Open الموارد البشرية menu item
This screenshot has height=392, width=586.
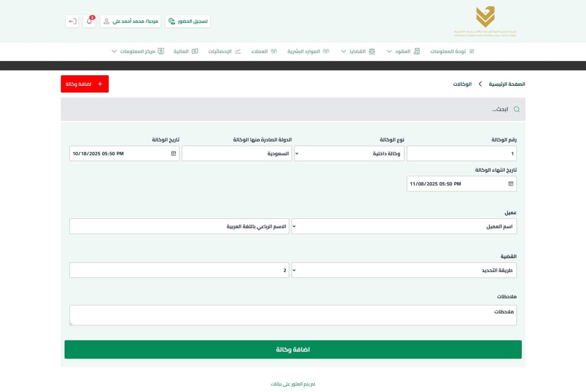coord(308,51)
